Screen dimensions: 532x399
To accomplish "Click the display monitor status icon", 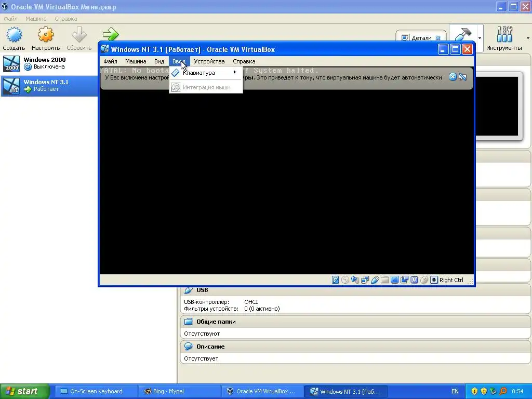I will point(395,280).
